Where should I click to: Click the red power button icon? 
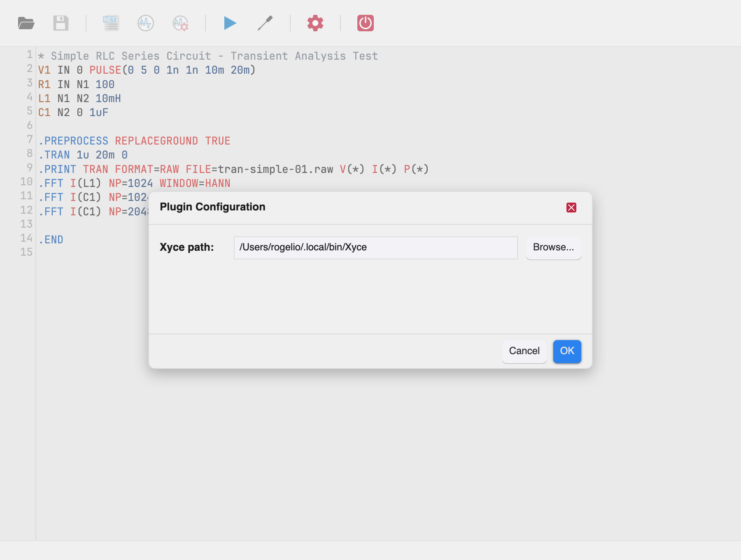click(x=366, y=23)
